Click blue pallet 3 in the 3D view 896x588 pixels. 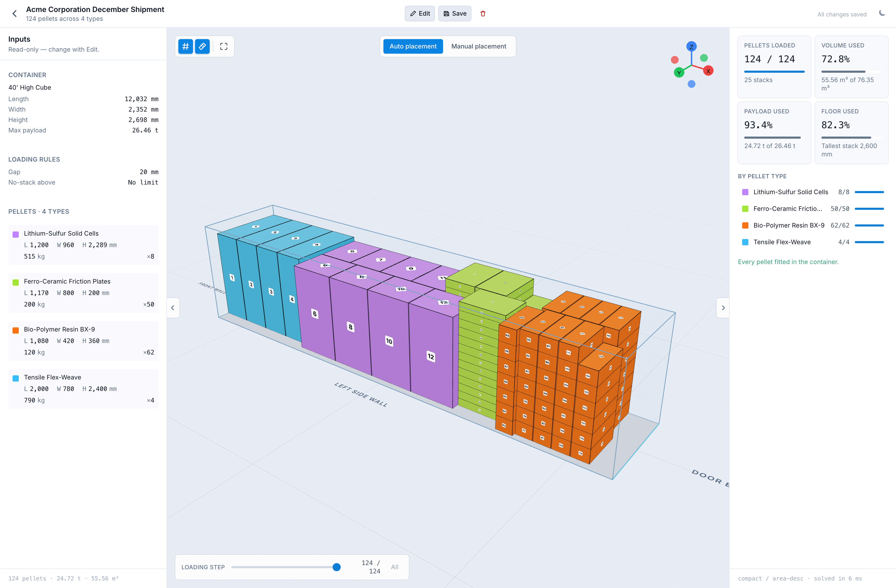pyautogui.click(x=271, y=291)
